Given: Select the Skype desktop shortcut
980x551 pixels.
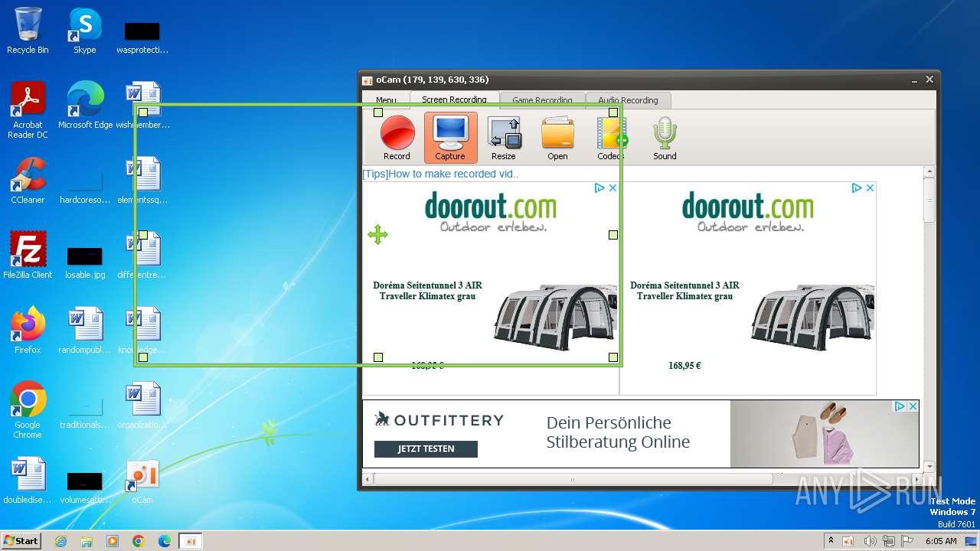Looking at the screenshot, I should [x=84, y=31].
